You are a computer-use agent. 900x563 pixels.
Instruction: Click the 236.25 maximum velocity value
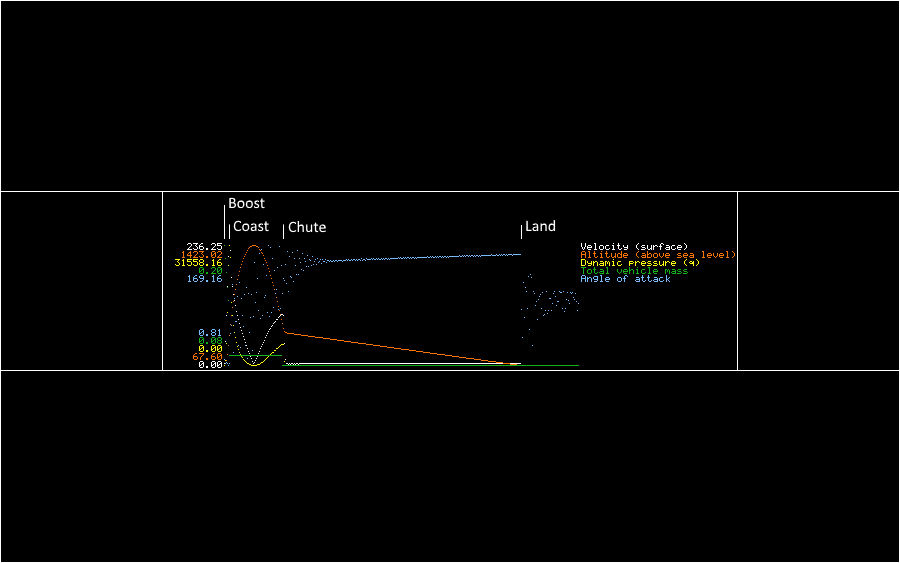click(204, 247)
